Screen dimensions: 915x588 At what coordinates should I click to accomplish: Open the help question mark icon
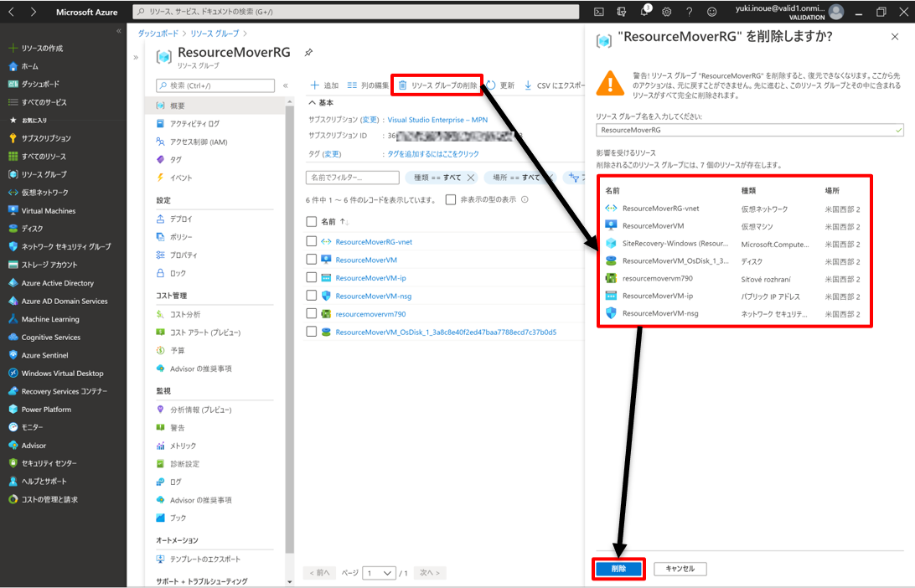pos(689,12)
